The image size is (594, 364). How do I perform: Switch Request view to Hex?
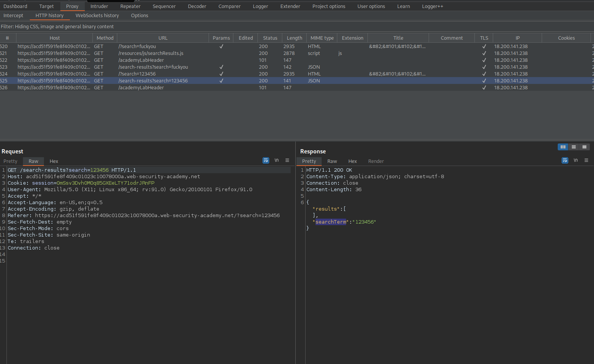coord(54,161)
